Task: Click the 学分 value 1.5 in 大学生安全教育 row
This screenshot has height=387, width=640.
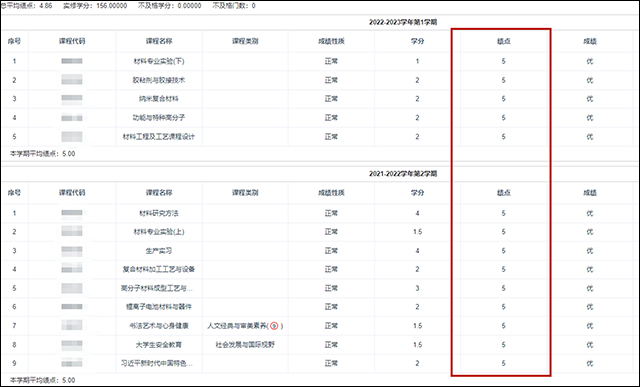Action: tap(417, 345)
